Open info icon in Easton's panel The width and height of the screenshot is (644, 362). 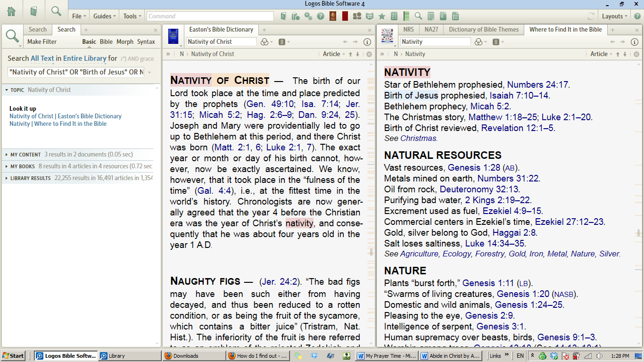[368, 42]
